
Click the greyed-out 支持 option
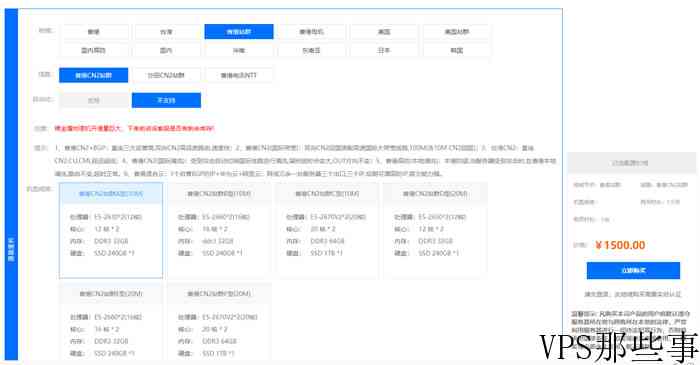tap(93, 100)
